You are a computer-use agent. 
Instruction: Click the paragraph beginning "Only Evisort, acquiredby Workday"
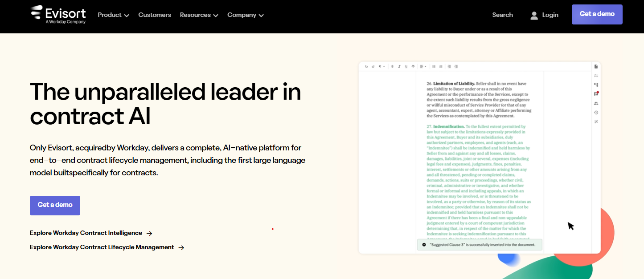pyautogui.click(x=168, y=160)
